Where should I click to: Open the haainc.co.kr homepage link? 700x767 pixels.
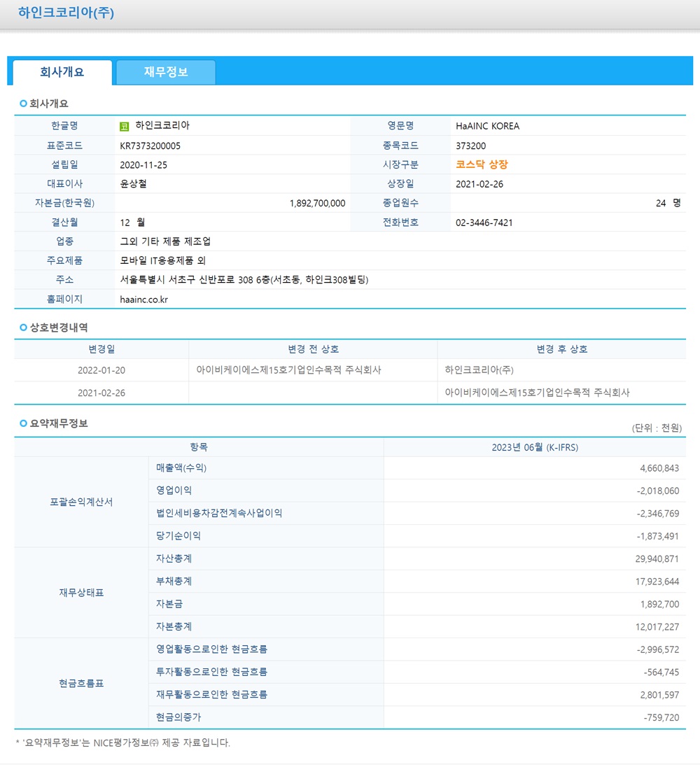(x=143, y=300)
